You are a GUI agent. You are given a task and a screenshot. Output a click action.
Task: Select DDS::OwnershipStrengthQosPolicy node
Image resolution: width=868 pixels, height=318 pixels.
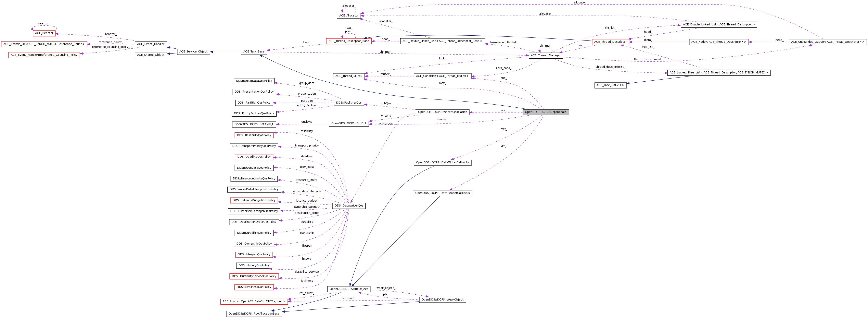tap(254, 211)
